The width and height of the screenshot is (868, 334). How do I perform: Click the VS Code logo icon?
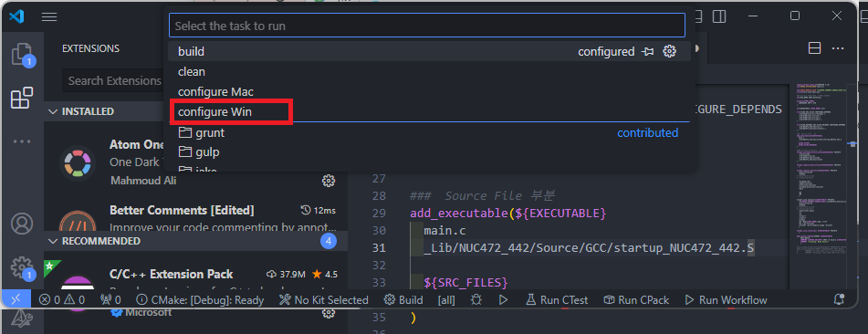pos(16,16)
